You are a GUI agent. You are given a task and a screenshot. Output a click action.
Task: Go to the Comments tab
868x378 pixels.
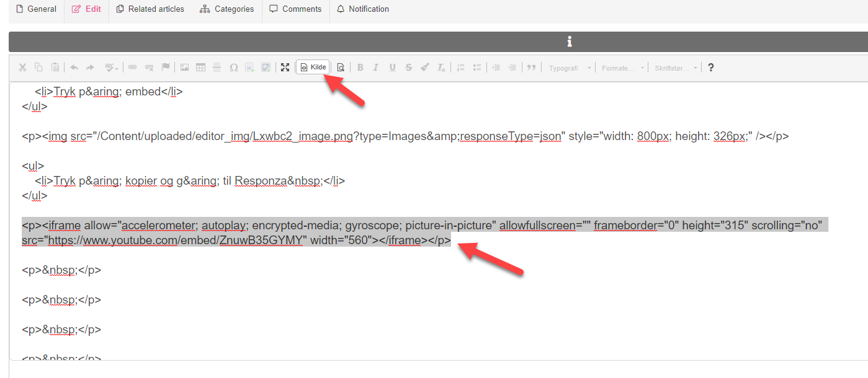[x=295, y=9]
